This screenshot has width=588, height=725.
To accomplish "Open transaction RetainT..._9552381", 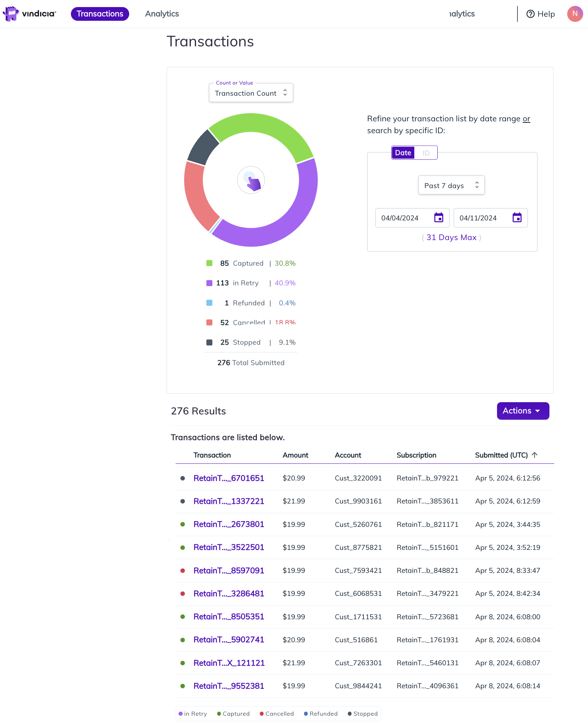I will [x=229, y=686].
